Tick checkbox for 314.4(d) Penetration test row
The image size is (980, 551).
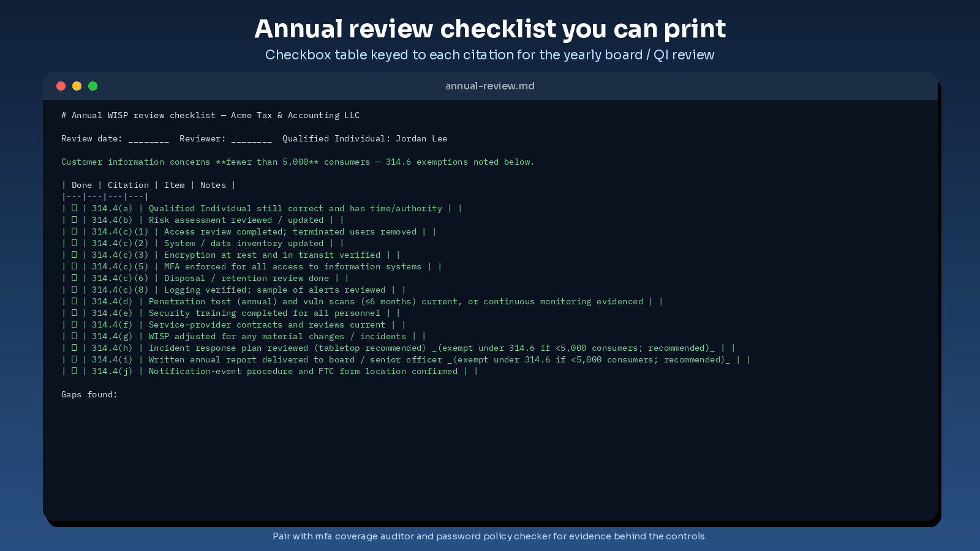pyautogui.click(x=74, y=301)
